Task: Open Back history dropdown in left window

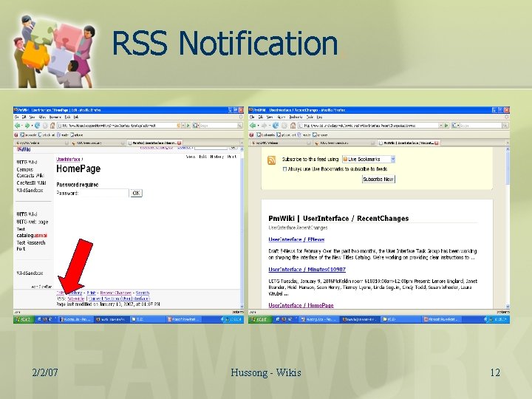Action: click(22, 126)
